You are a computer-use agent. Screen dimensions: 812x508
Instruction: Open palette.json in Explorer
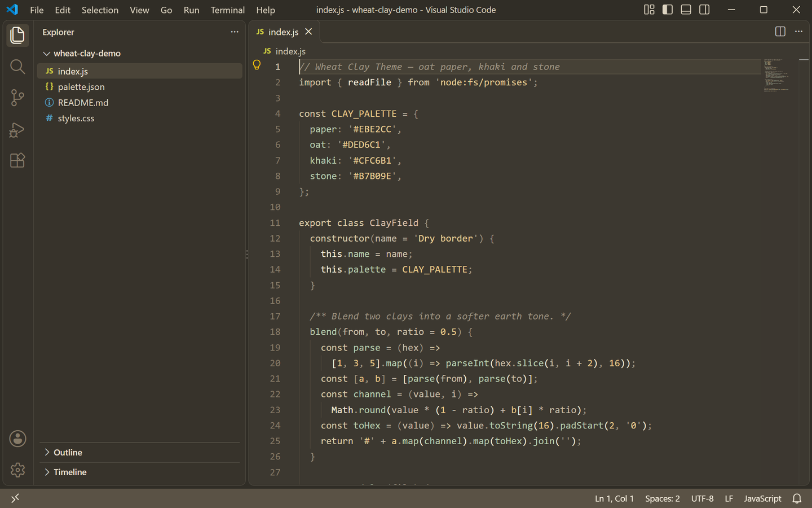140,87
